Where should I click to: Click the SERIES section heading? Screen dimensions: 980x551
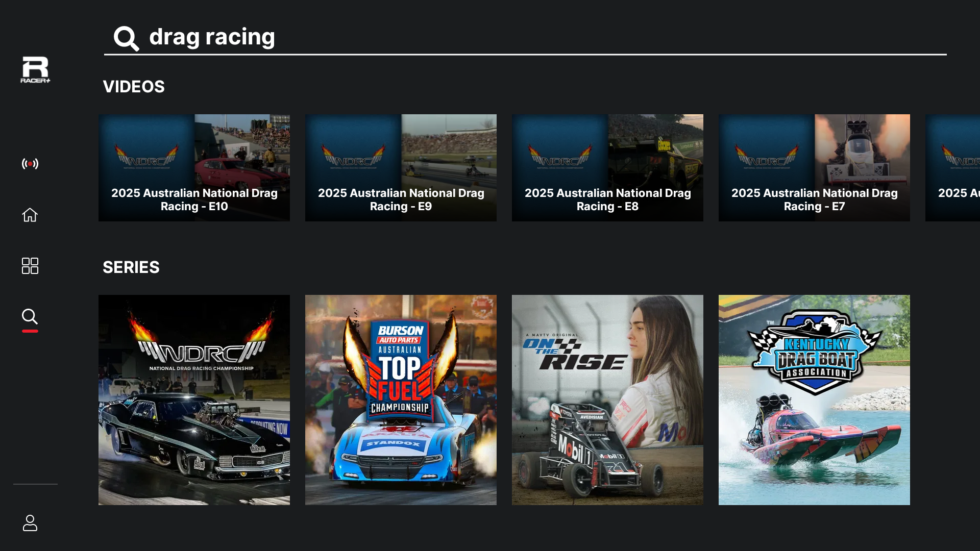coord(131,267)
